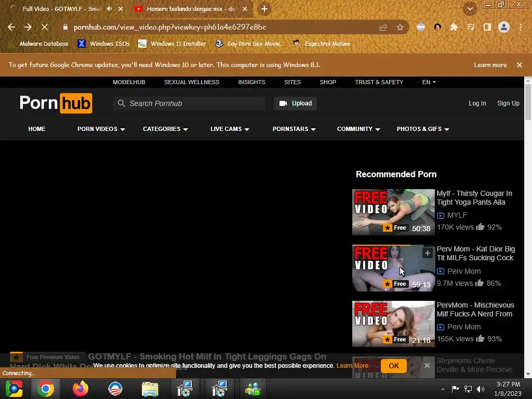Open the MODELHUB top menu item
The image size is (532, 399).
point(129,82)
